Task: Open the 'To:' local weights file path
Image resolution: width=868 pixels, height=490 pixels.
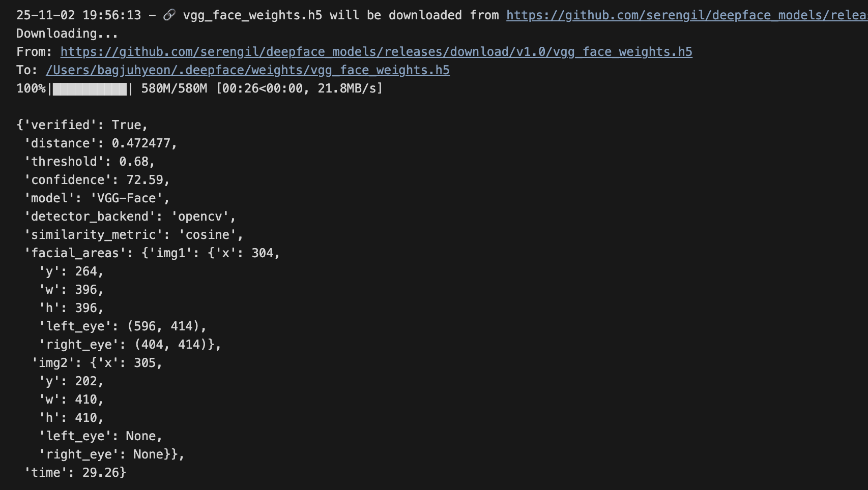Action: pyautogui.click(x=247, y=70)
